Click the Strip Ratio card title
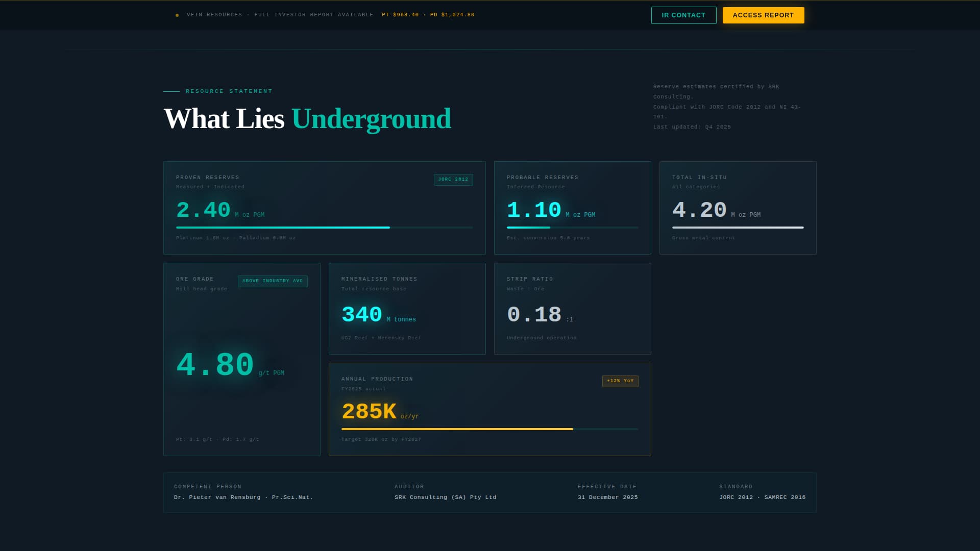This screenshot has height=551, width=980. click(x=530, y=279)
